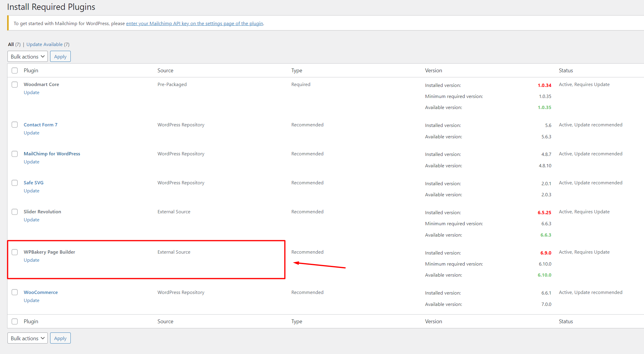This screenshot has width=644, height=354.
Task: Click Update under Woodmart Core
Action: click(x=32, y=93)
